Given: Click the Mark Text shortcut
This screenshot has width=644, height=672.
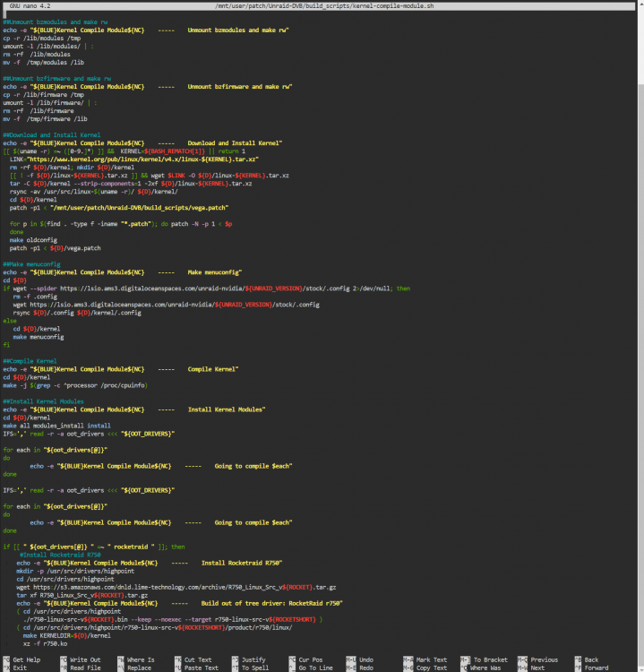Looking at the screenshot, I should coord(425,660).
